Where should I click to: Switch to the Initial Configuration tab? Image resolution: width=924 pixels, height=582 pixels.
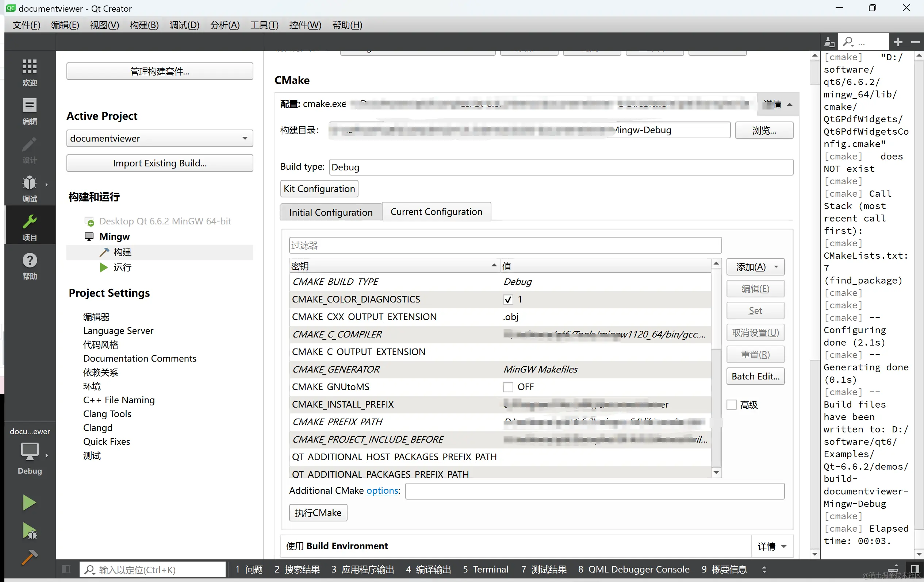pos(331,212)
